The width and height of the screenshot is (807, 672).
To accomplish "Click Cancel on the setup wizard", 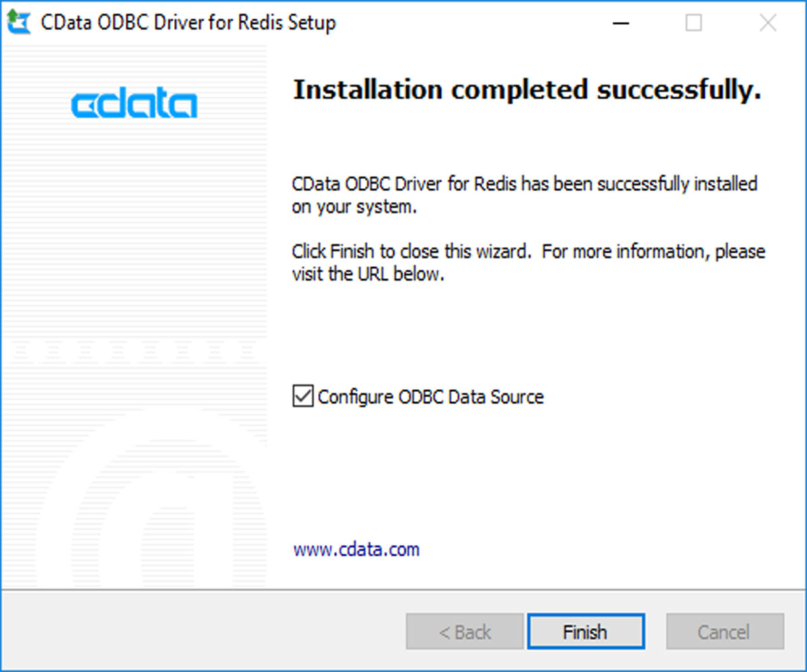I will click(x=725, y=632).
